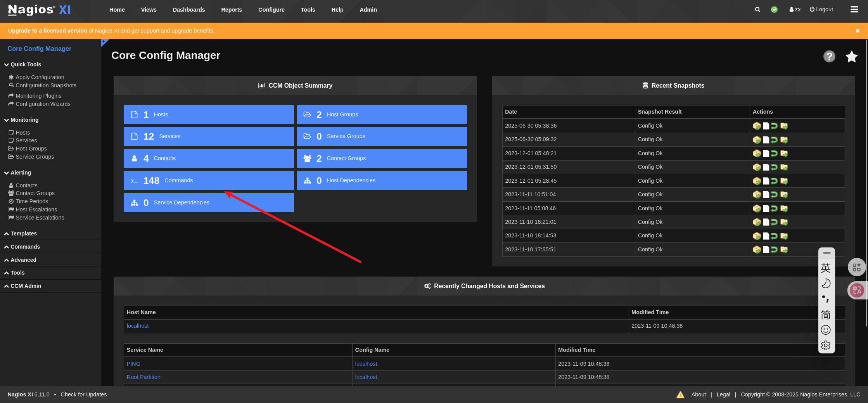
Task: Open the Dashboards menu
Action: (189, 10)
